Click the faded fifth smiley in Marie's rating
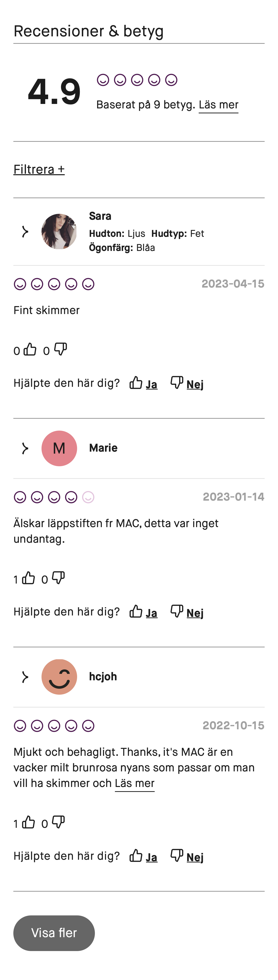This screenshot has height=980, width=278. 88,497
